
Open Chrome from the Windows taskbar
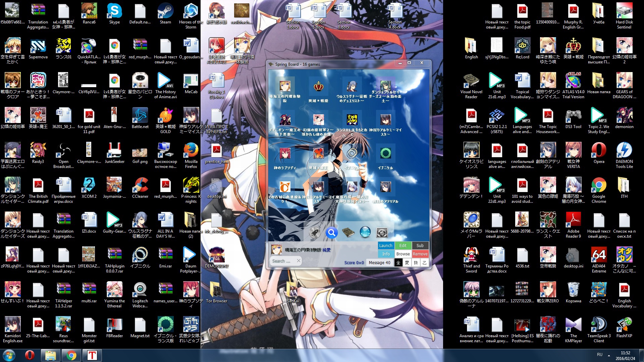[x=71, y=355]
